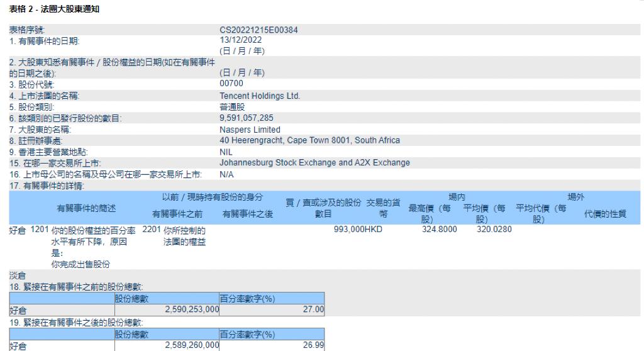Click Johannesburg Stock Exchange and A2X Exchange

[x=314, y=162]
